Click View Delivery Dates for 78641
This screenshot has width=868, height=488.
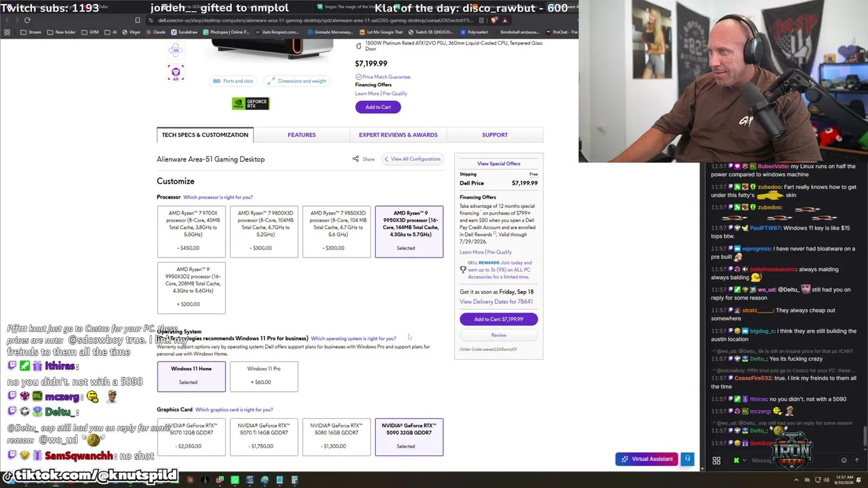pyautogui.click(x=496, y=302)
